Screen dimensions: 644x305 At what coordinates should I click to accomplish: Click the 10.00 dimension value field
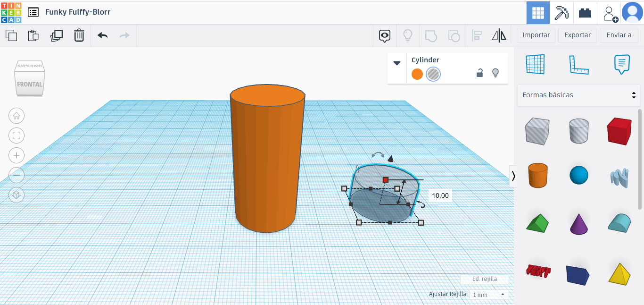[x=440, y=195]
